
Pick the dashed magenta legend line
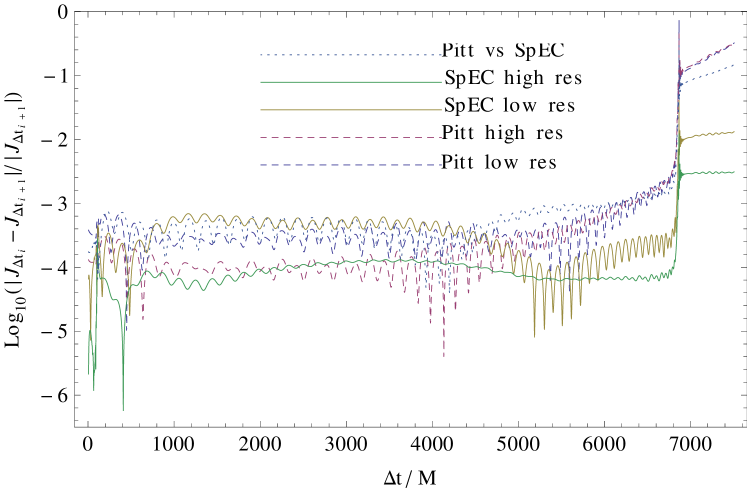[350, 137]
